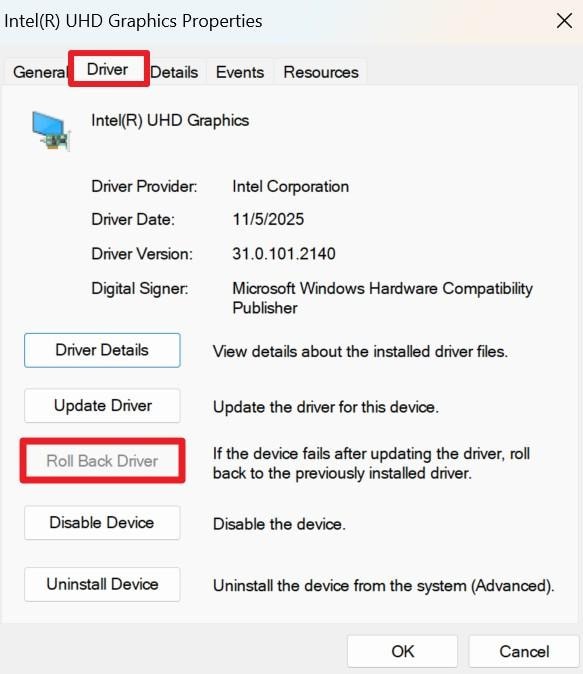Screen dimensions: 583x674
Task: Click the Microsoft Windows Hardware Compatibility Publisher text
Action: point(382,298)
